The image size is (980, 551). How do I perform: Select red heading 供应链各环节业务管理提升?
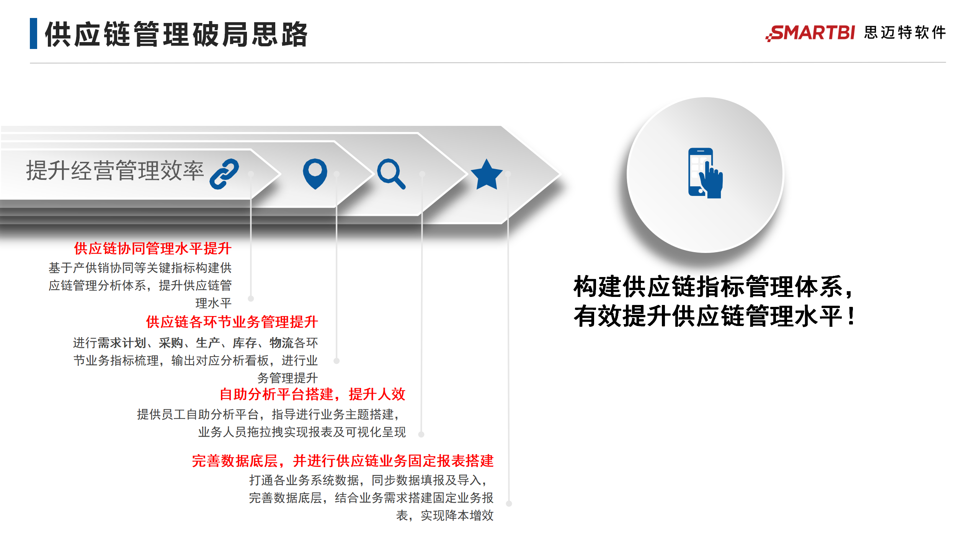point(232,322)
